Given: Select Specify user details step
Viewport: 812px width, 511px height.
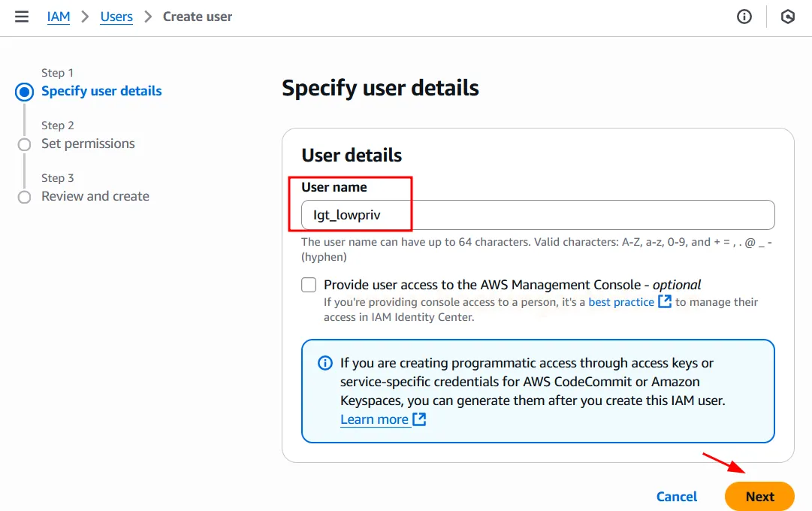Looking at the screenshot, I should [x=101, y=91].
